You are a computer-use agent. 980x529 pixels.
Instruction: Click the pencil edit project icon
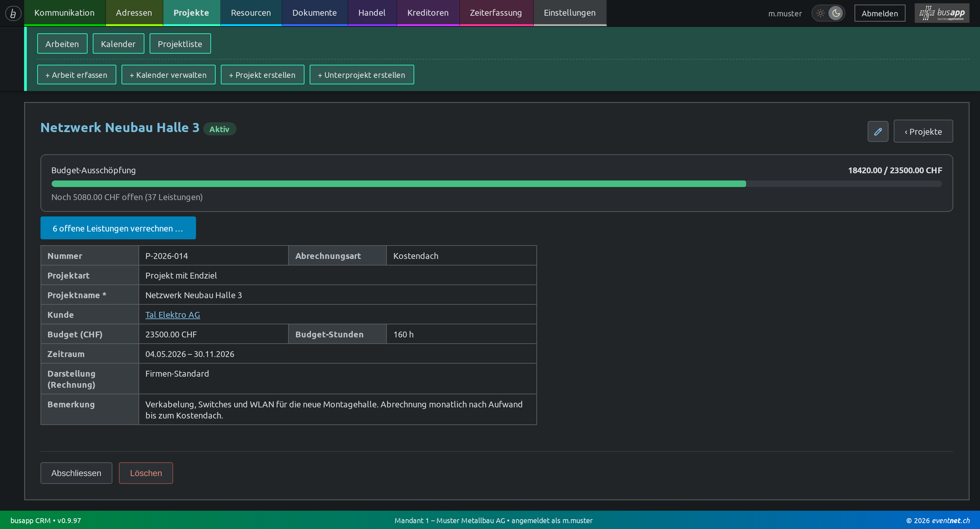pos(878,131)
